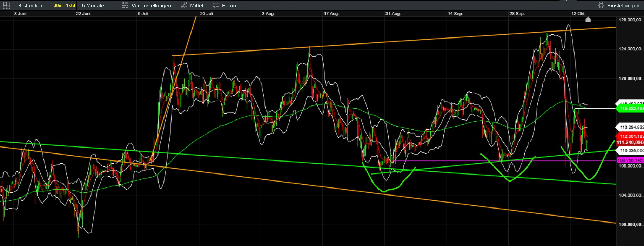
Task: Select the 30m quick interval
Action: [x=58, y=6]
